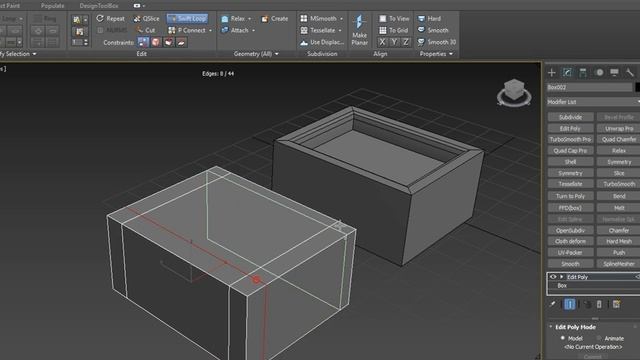
Task: Click the Tessellate icon in ribbon
Action: click(x=304, y=30)
